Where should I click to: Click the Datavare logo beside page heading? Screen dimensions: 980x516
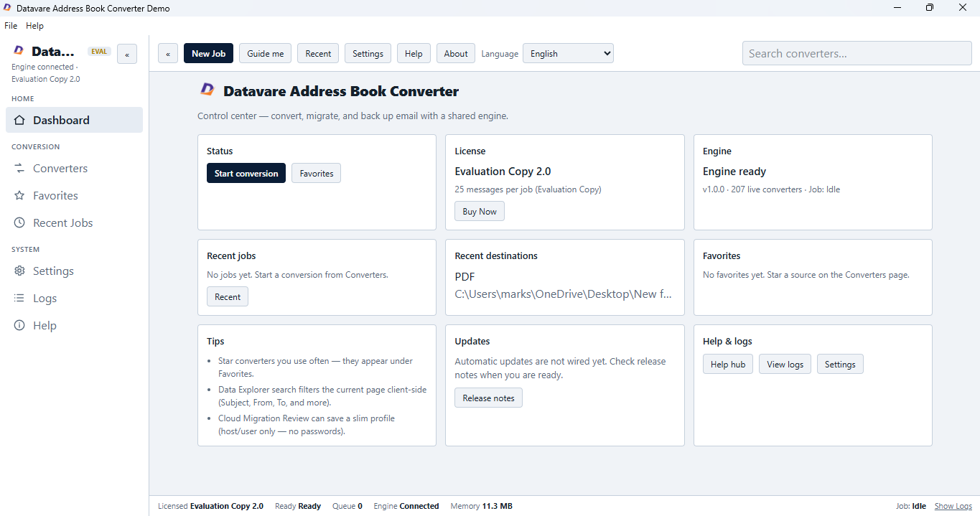click(x=207, y=90)
